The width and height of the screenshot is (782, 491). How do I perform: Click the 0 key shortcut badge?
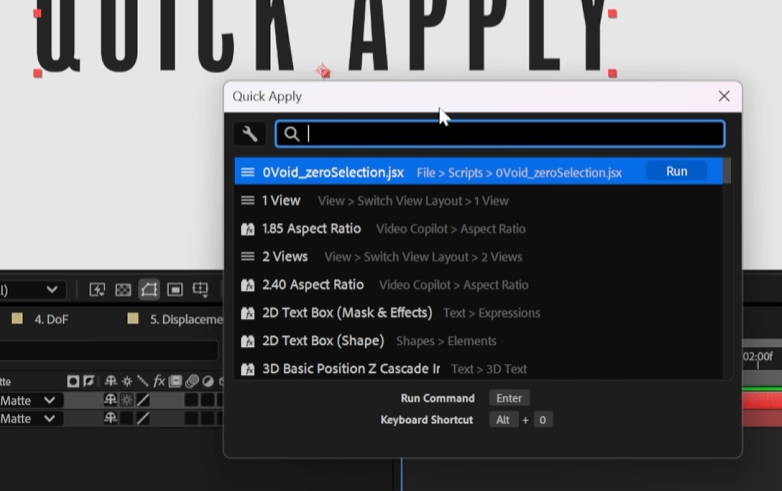543,420
